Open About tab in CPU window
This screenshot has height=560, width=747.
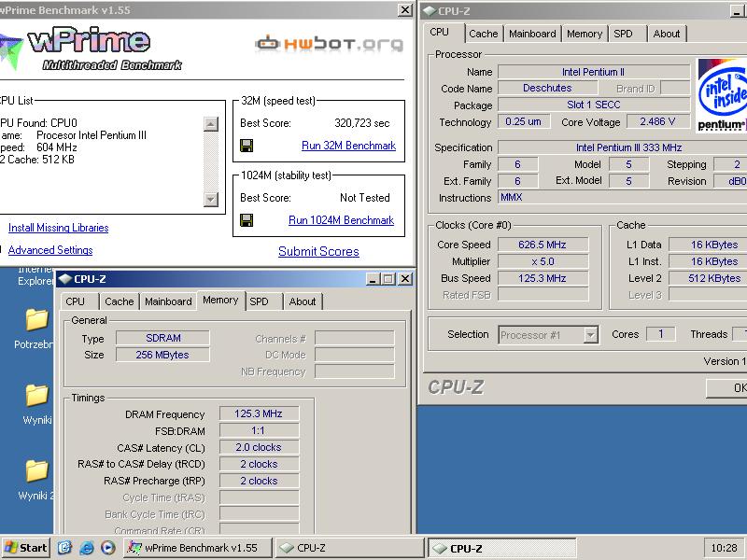[667, 34]
